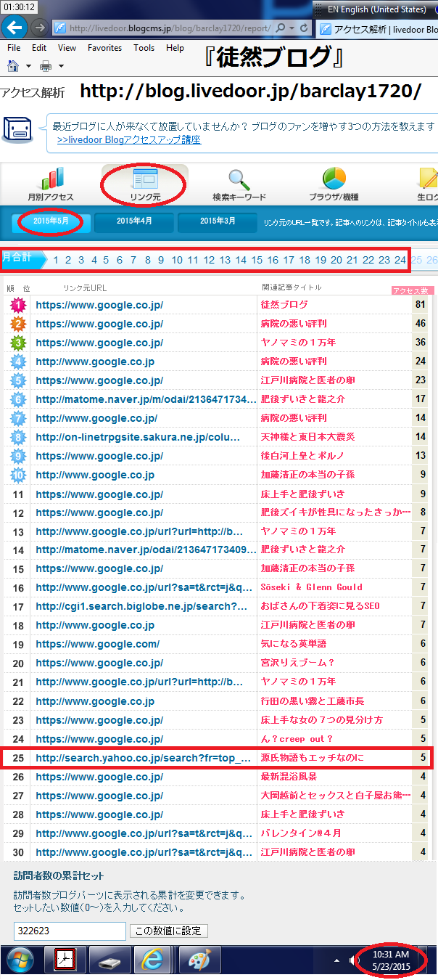
Task: Select the アクセス解析 browser tab
Action: tap(377, 29)
